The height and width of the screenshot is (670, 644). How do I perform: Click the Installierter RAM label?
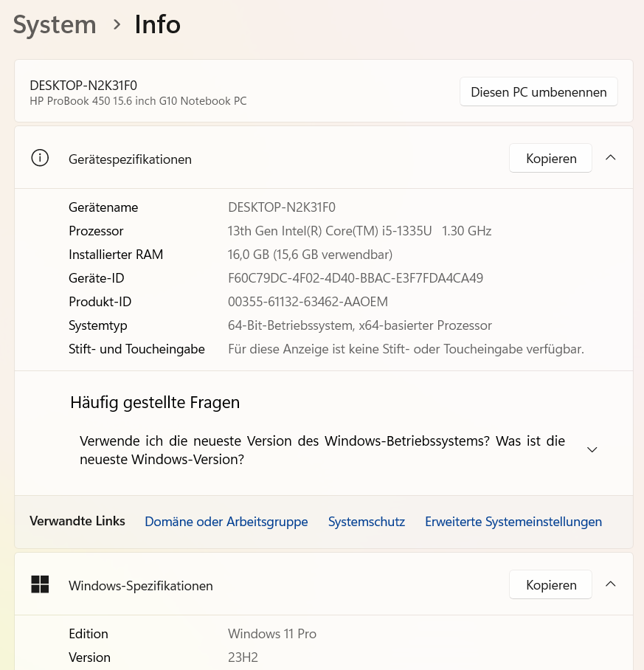point(116,255)
